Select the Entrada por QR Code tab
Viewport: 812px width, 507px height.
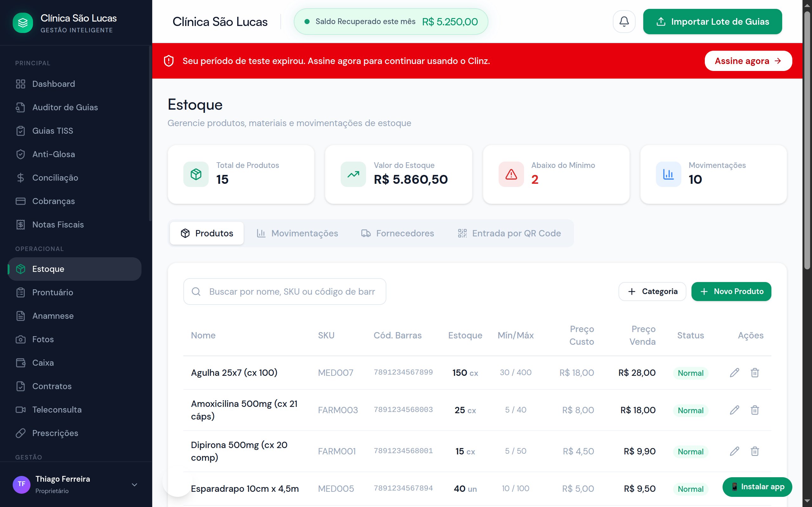pos(509,233)
